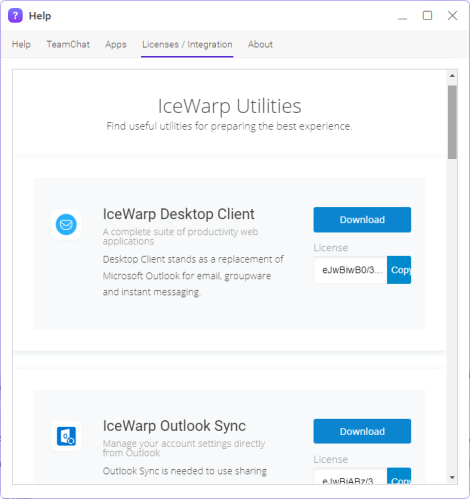The image size is (470, 499).
Task: Click the vertical scrollbar thumb
Action: click(452, 122)
